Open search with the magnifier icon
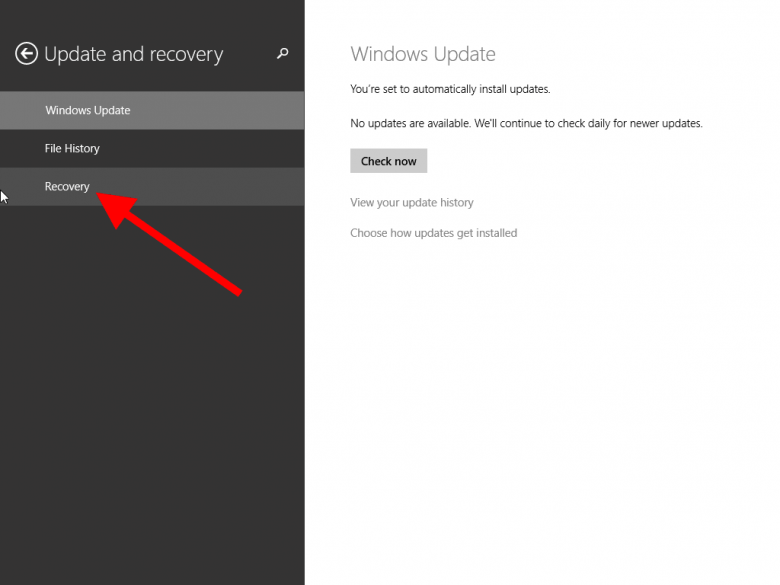 [x=283, y=53]
